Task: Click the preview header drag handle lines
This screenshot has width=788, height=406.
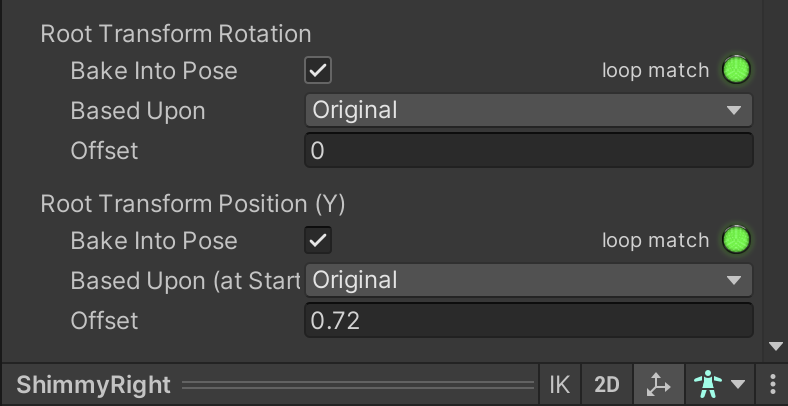Action: click(x=358, y=385)
